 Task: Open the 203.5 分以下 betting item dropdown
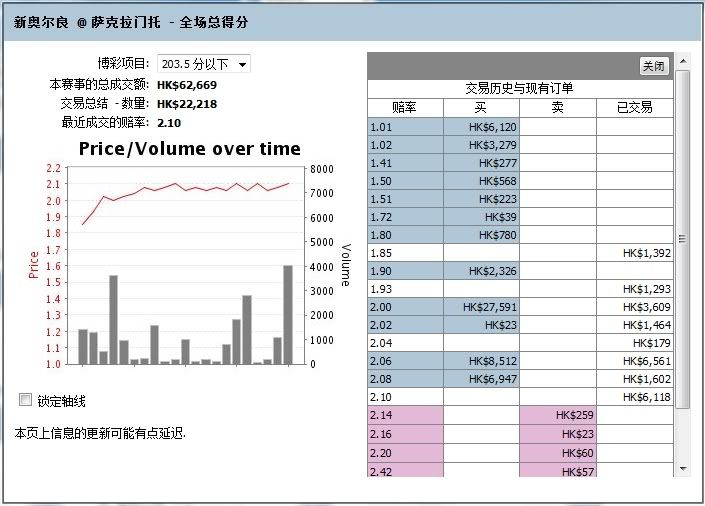[204, 64]
